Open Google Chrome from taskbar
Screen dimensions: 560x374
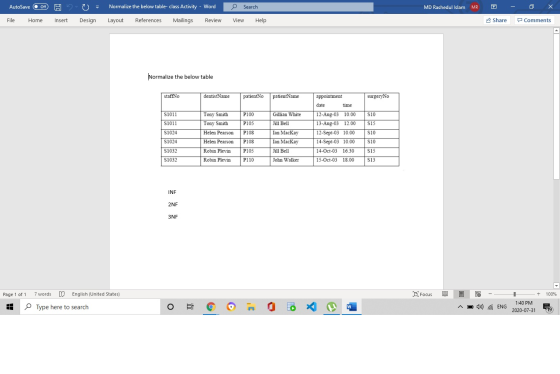click(211, 307)
